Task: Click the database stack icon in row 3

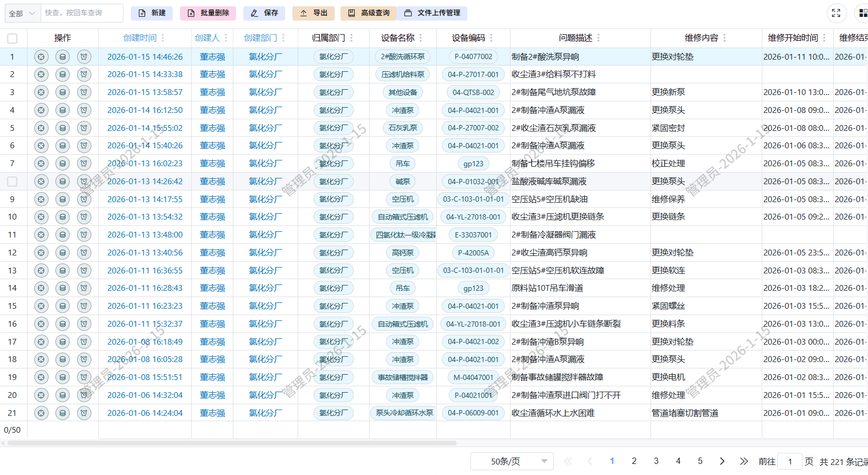Action: click(x=63, y=92)
